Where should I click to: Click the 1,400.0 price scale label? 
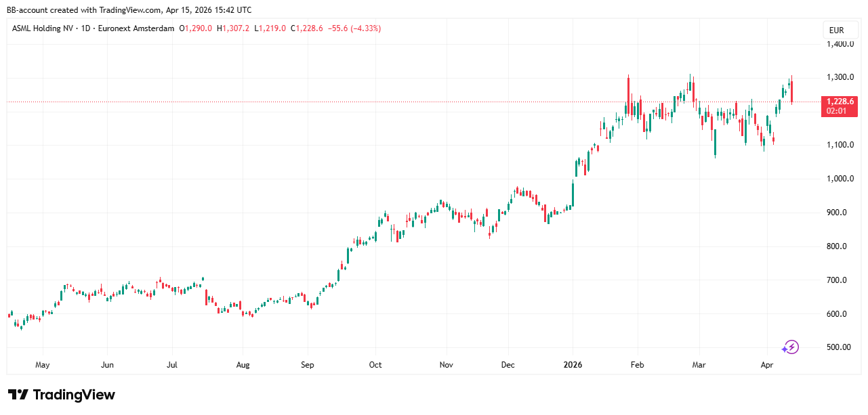coord(840,44)
